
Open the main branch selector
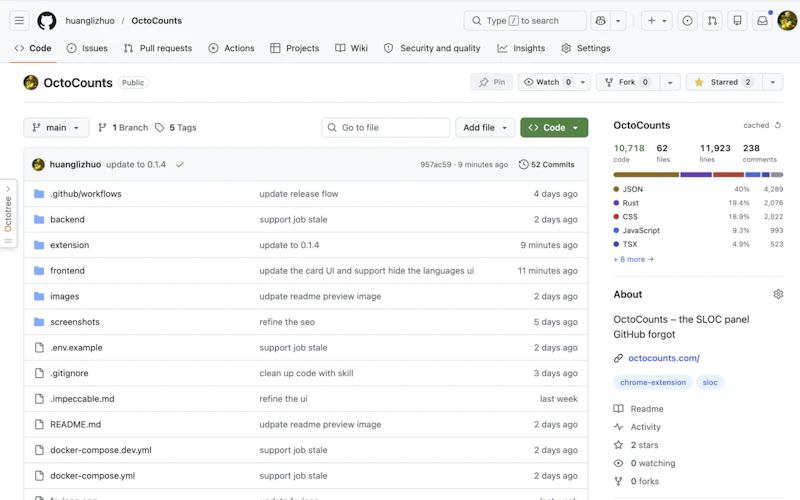click(56, 128)
